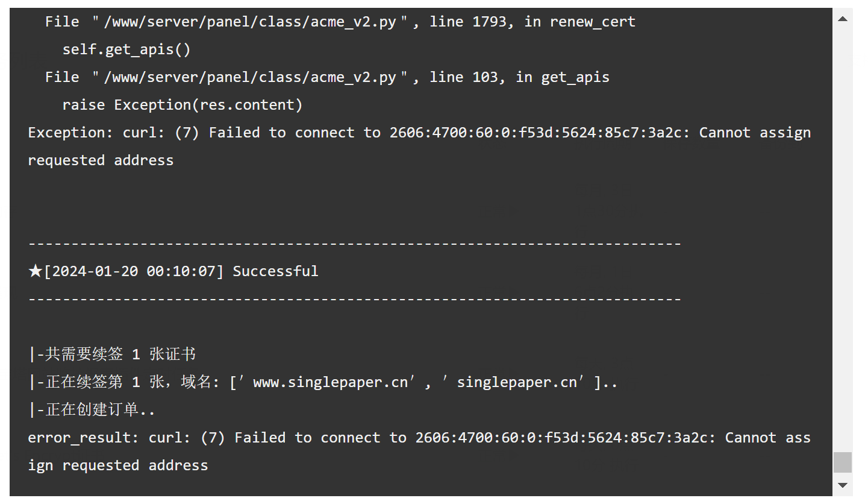
Task: Click the dashed separator line above the timestamp
Action: 355,244
